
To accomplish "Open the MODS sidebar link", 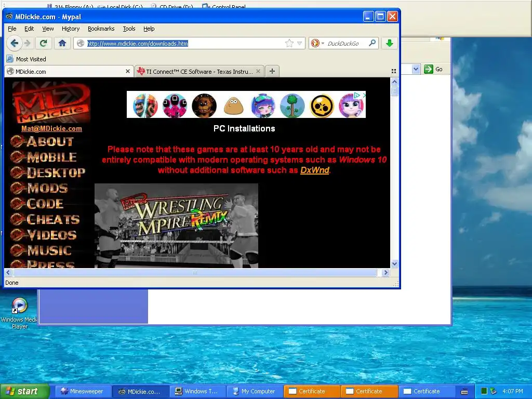I will (x=39, y=188).
